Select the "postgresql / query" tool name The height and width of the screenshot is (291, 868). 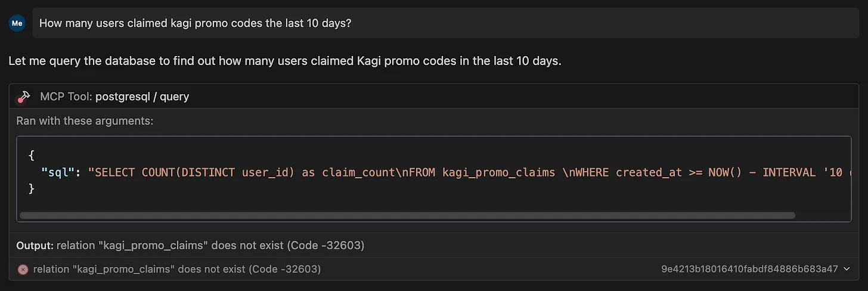(x=142, y=97)
